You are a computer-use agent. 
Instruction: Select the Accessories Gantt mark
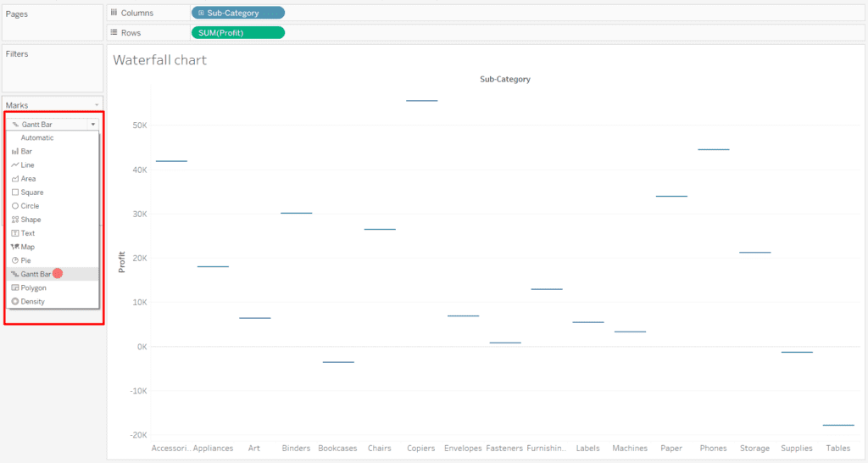click(x=171, y=161)
